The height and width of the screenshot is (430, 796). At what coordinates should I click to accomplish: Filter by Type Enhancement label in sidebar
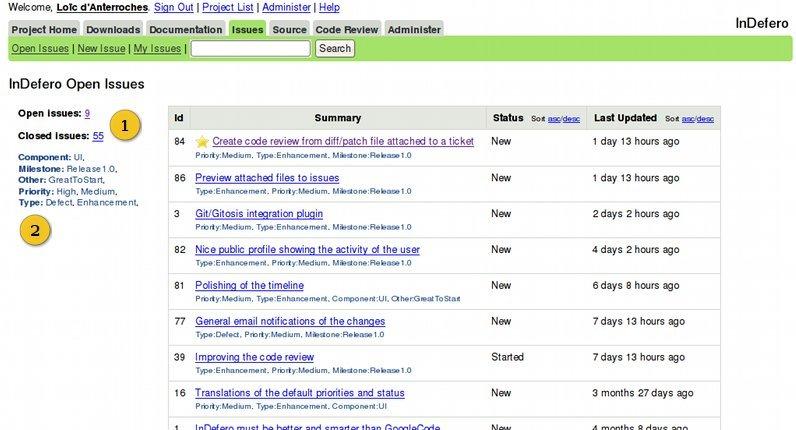click(x=107, y=203)
